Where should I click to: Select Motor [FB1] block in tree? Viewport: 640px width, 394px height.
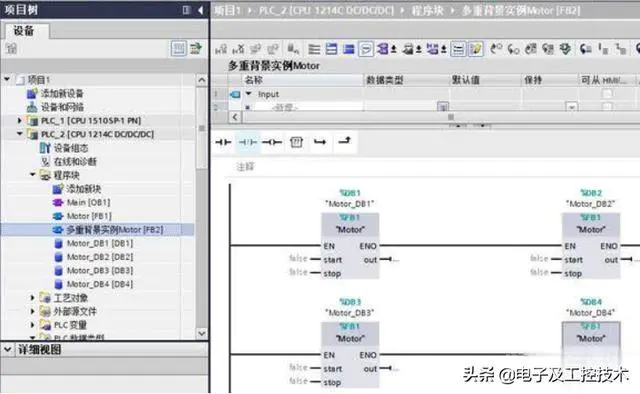click(89, 216)
